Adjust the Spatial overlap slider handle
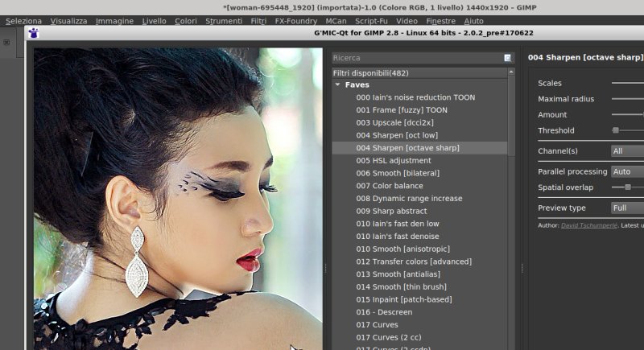This screenshot has height=350, width=644. click(x=628, y=187)
